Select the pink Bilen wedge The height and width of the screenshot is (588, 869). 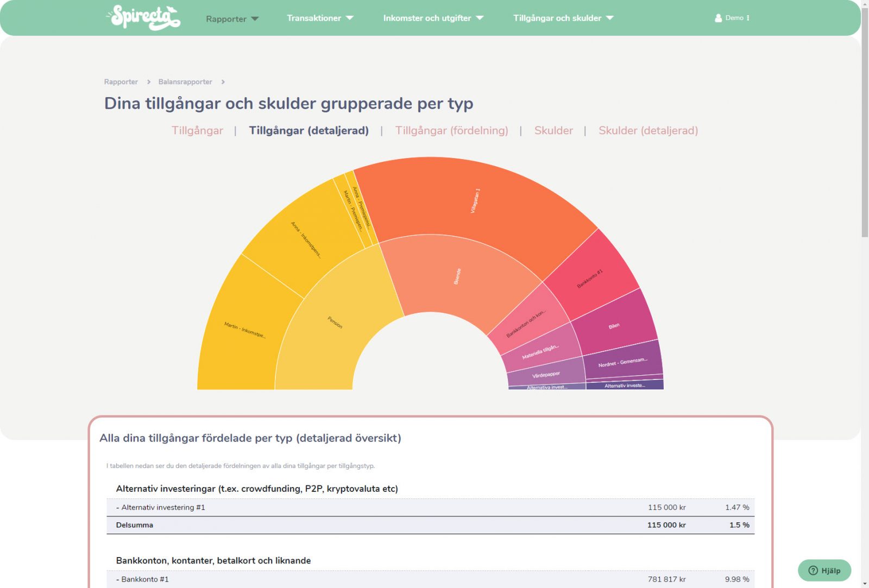point(614,326)
